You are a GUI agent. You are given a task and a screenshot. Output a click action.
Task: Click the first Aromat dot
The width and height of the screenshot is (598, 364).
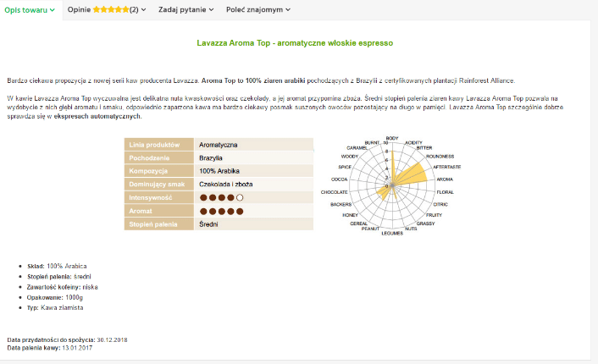click(203, 211)
